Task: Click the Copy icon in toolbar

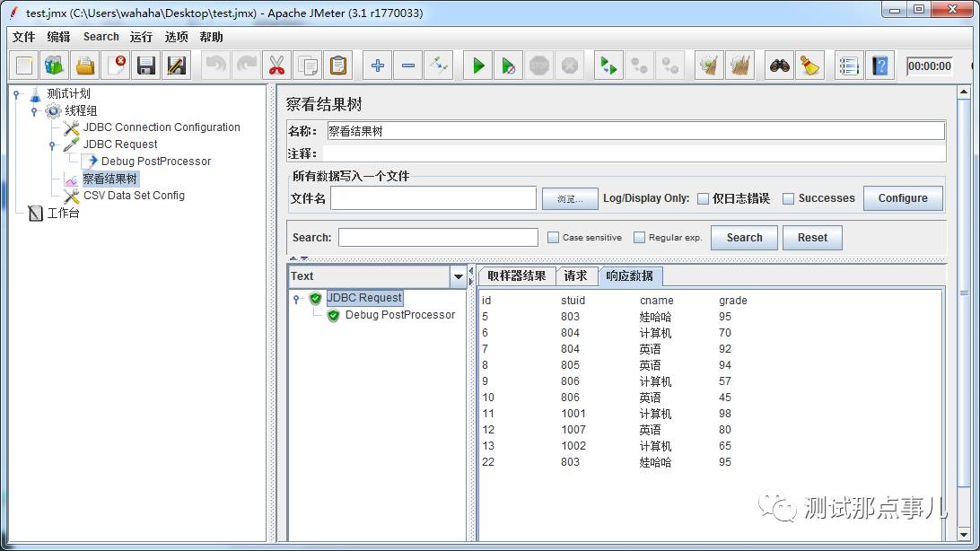Action: 308,66
